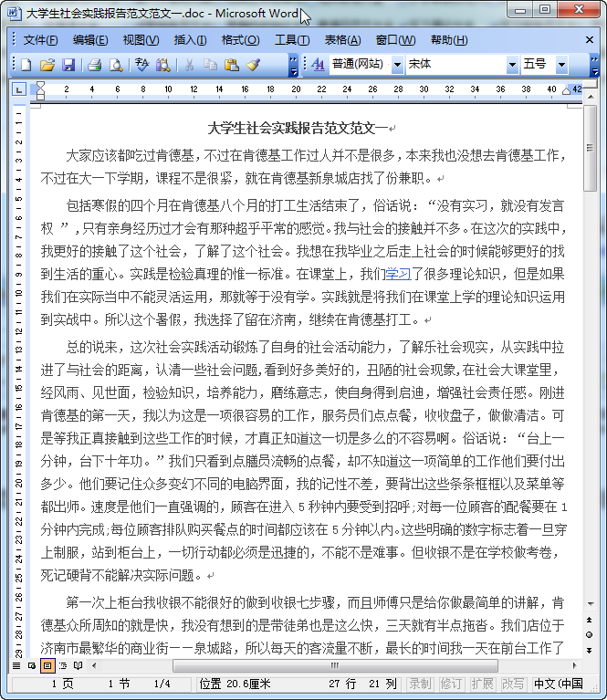Click the horizontal scrollbar thumb
This screenshot has width=607, height=700.
335,665
